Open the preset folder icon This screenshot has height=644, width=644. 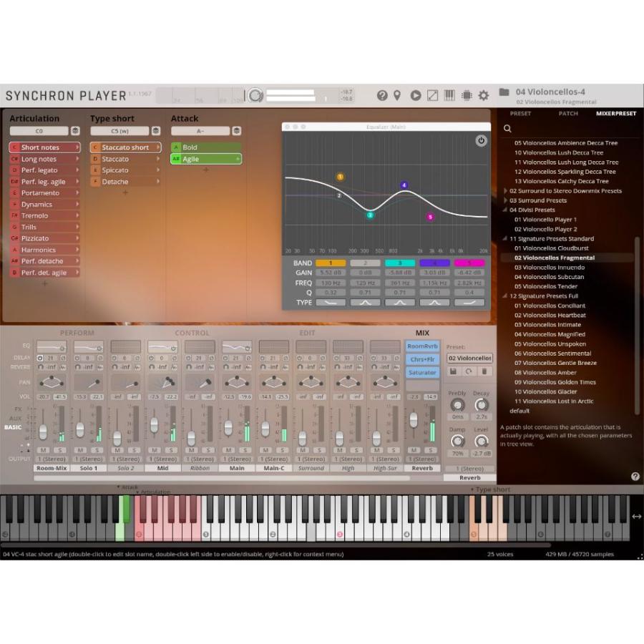pyautogui.click(x=504, y=92)
